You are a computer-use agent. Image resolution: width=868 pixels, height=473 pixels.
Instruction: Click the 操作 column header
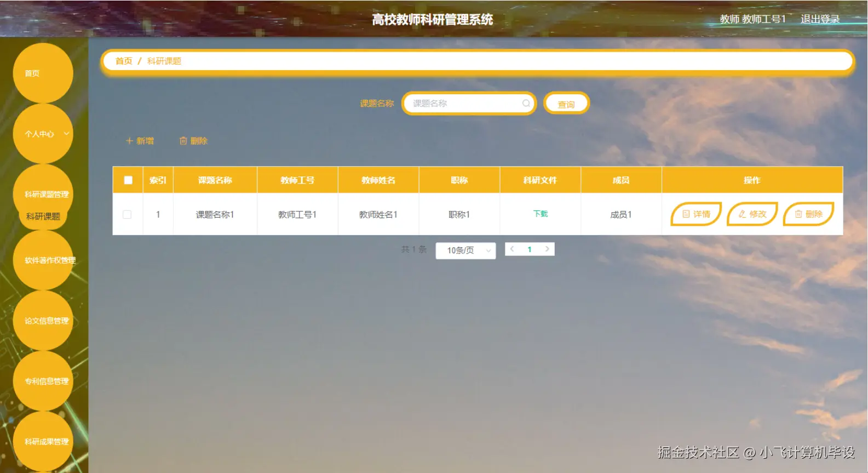(x=752, y=180)
